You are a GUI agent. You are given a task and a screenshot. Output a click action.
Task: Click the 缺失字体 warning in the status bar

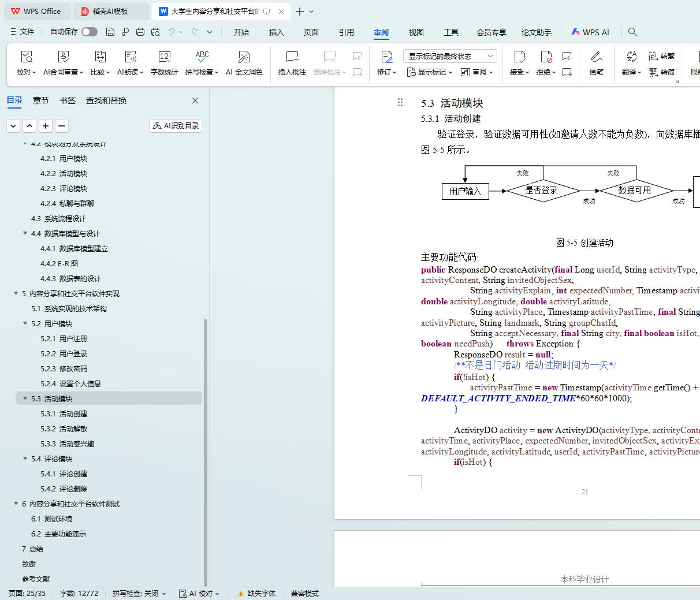point(256,593)
